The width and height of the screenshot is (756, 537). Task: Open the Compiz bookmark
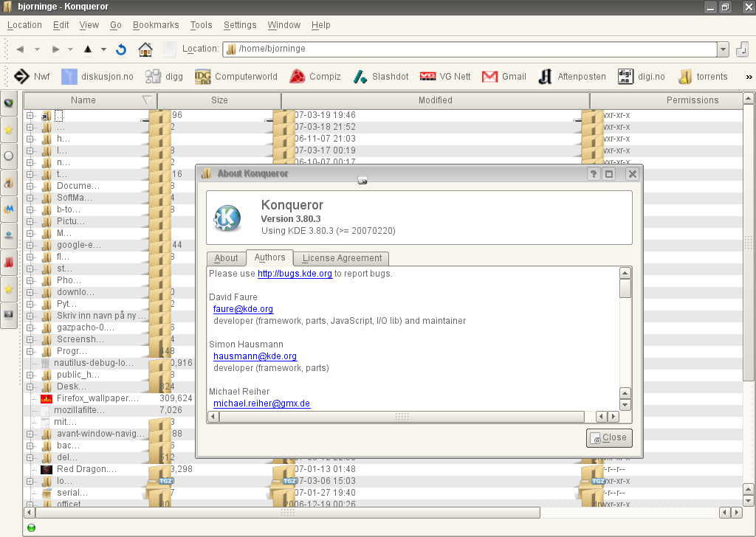[315, 77]
